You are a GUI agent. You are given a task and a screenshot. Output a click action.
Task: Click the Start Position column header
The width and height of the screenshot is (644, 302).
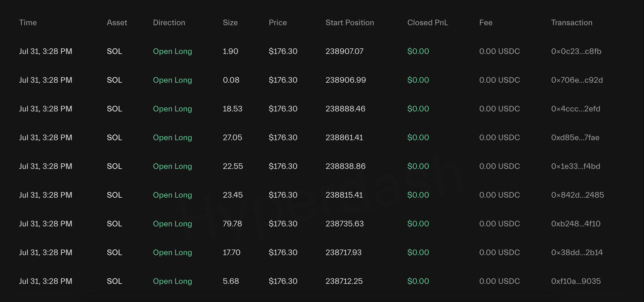(350, 22)
